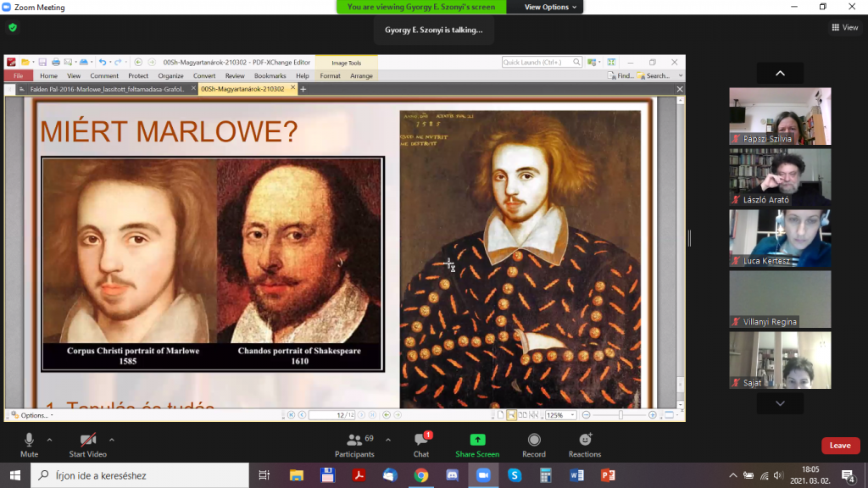Open the dropdown arrow next to Undo
This screenshot has width=868, height=488.
click(110, 63)
